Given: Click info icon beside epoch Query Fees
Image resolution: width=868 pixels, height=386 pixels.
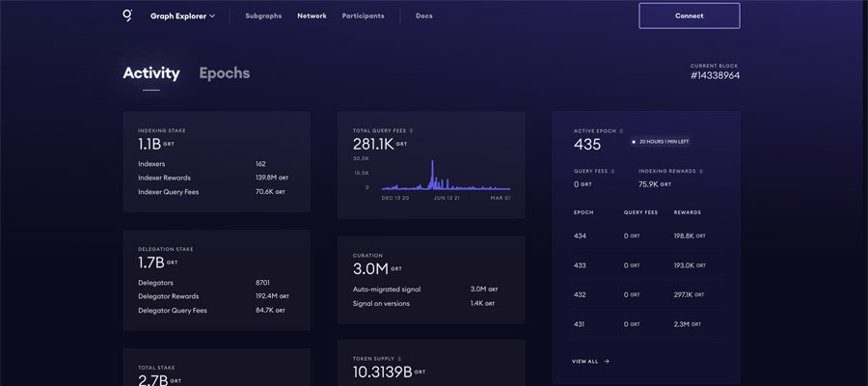Looking at the screenshot, I should (x=612, y=171).
